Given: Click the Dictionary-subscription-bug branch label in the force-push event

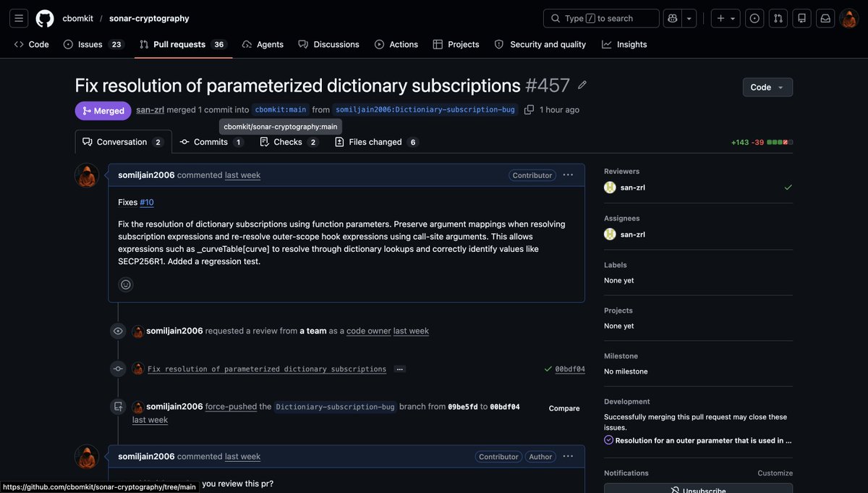Looking at the screenshot, I should tap(335, 407).
